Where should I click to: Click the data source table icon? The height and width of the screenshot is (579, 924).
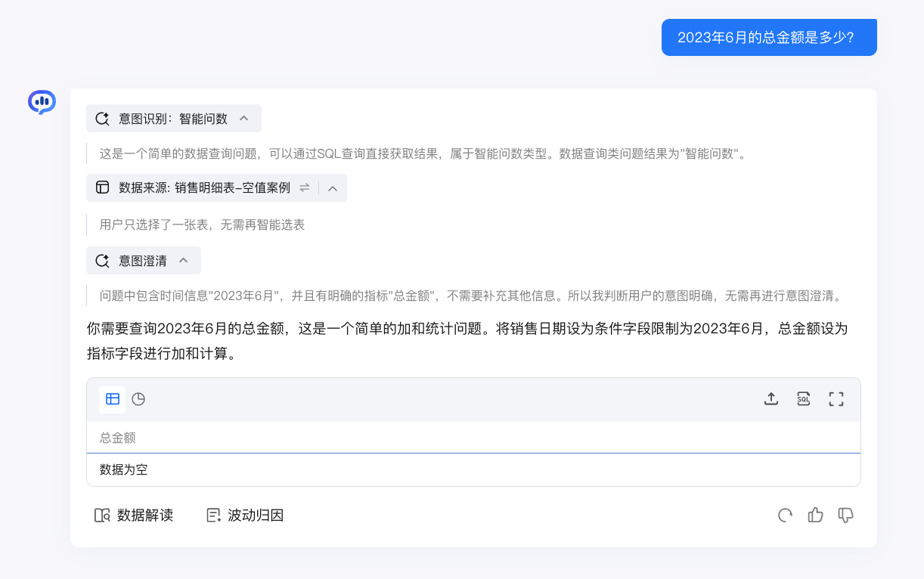click(102, 187)
